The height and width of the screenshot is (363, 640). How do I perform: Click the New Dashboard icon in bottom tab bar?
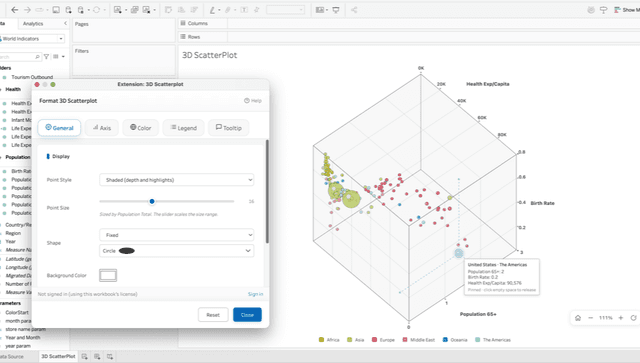coord(97,356)
